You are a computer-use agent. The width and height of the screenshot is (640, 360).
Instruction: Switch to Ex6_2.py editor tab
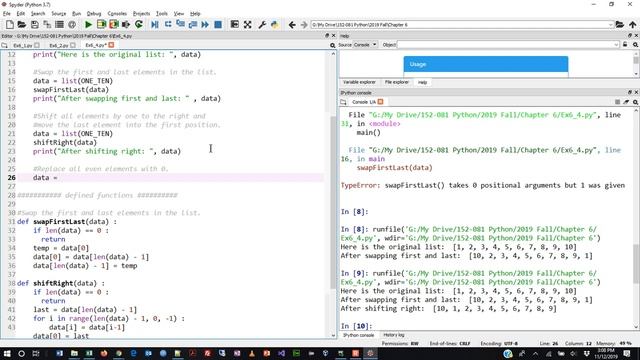59,45
